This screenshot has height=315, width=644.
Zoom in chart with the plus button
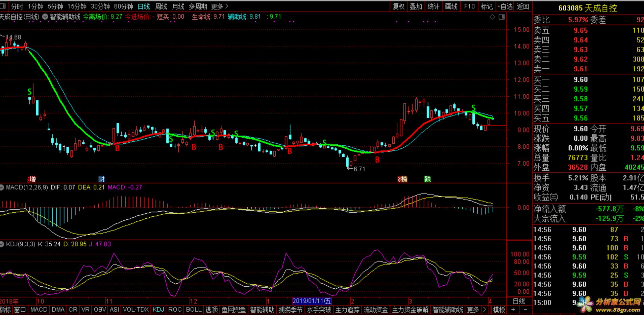(513, 310)
